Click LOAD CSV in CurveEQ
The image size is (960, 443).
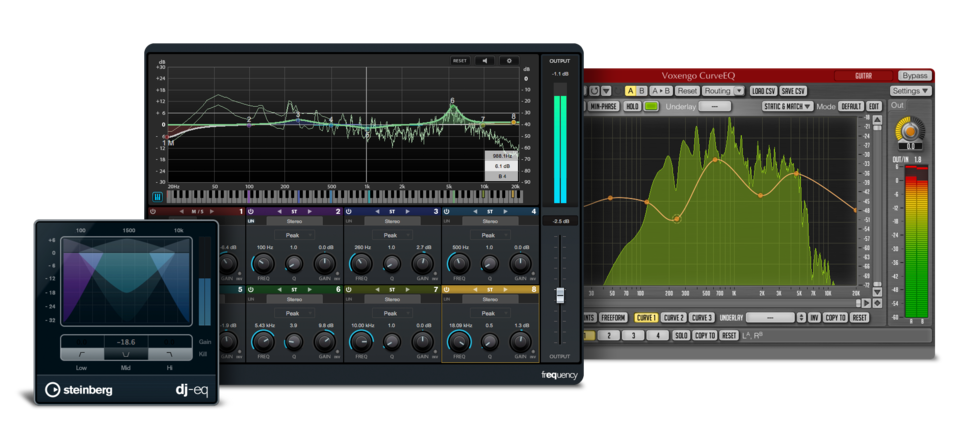click(x=763, y=91)
